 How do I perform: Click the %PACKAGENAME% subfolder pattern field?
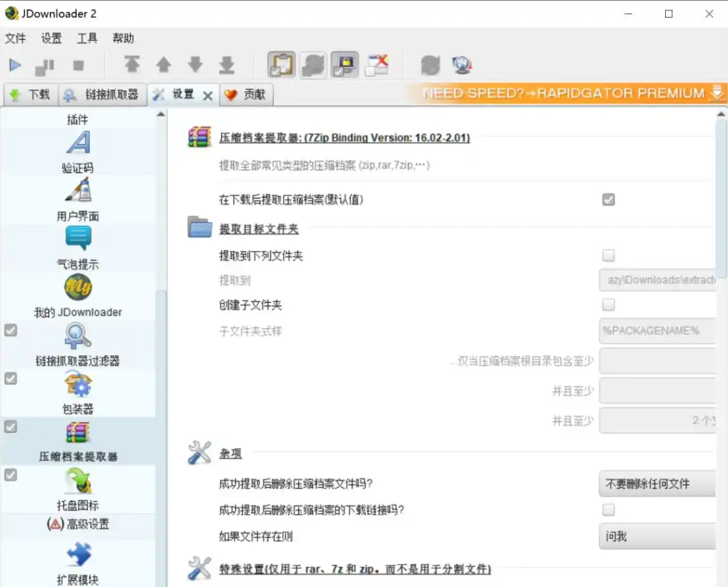click(657, 330)
